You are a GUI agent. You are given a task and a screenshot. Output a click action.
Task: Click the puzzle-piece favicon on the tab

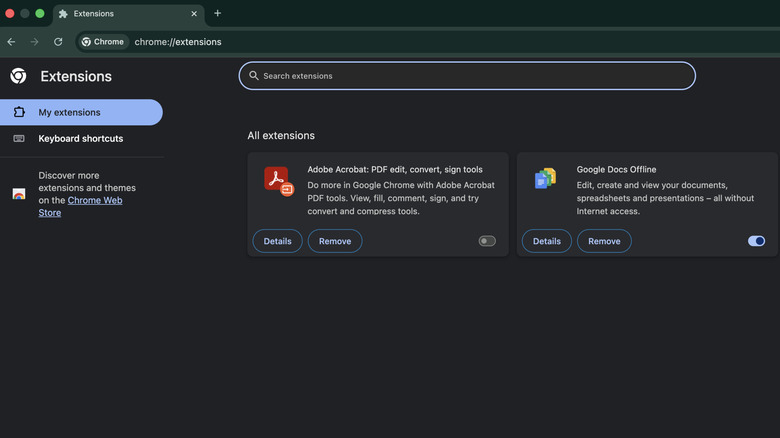[x=63, y=14]
